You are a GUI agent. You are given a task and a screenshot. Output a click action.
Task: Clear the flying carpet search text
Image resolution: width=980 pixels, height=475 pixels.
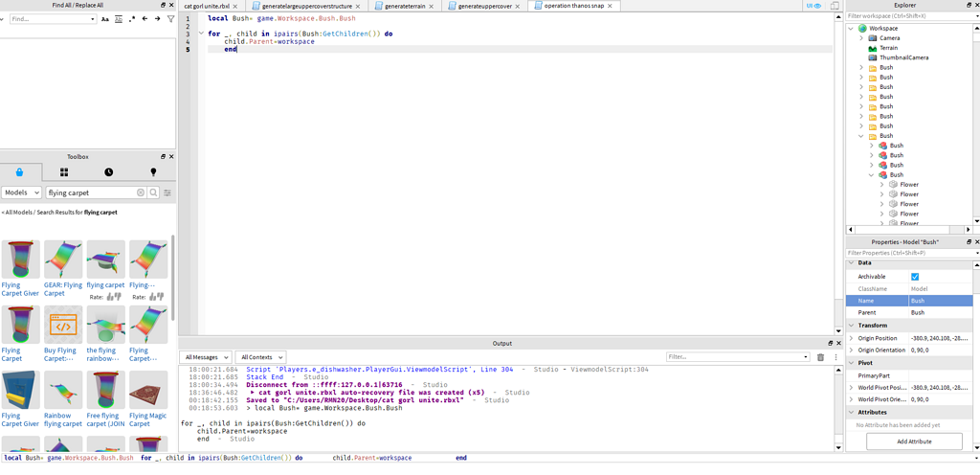141,193
